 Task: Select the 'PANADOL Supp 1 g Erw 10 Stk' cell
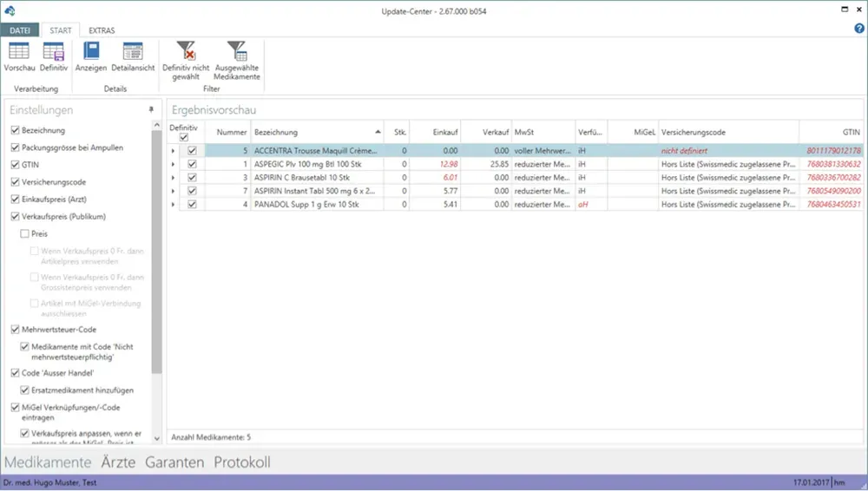(x=317, y=204)
